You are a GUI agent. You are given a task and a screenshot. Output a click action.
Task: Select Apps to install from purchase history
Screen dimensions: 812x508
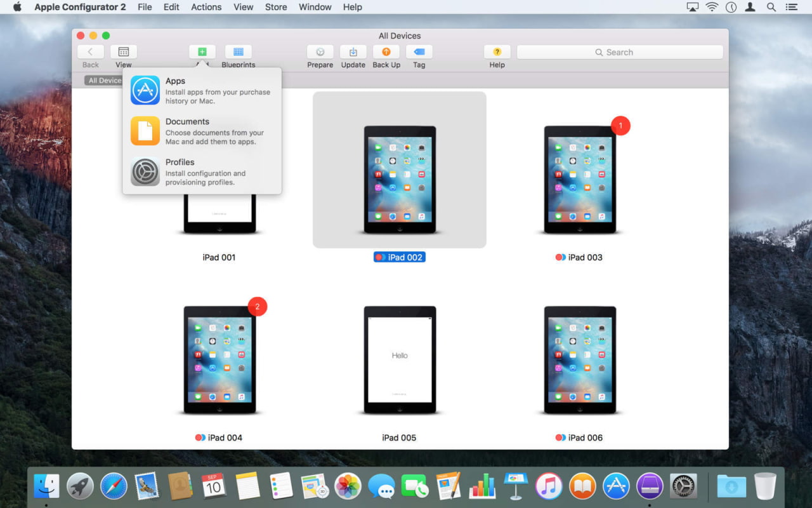pyautogui.click(x=190, y=90)
